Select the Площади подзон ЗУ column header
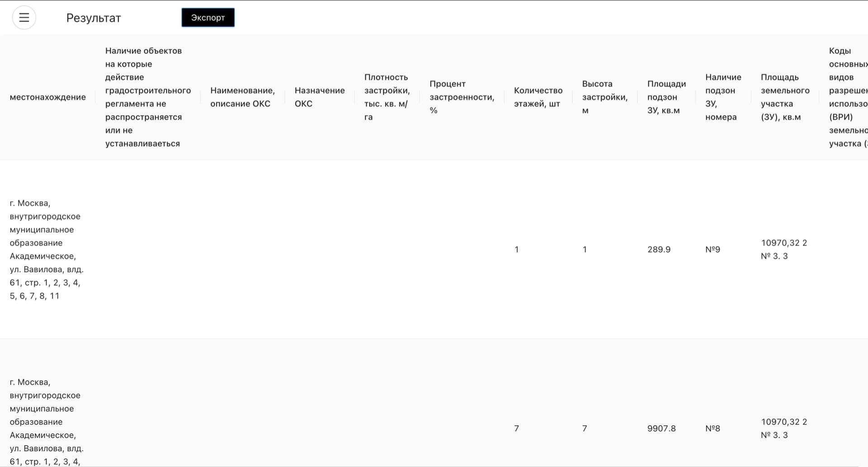The height and width of the screenshot is (467, 868). [x=666, y=97]
